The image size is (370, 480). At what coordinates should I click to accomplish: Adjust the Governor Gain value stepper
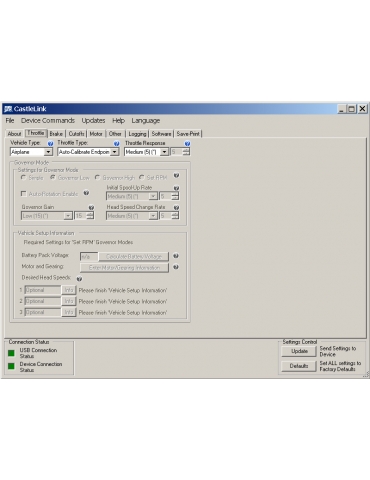90,216
